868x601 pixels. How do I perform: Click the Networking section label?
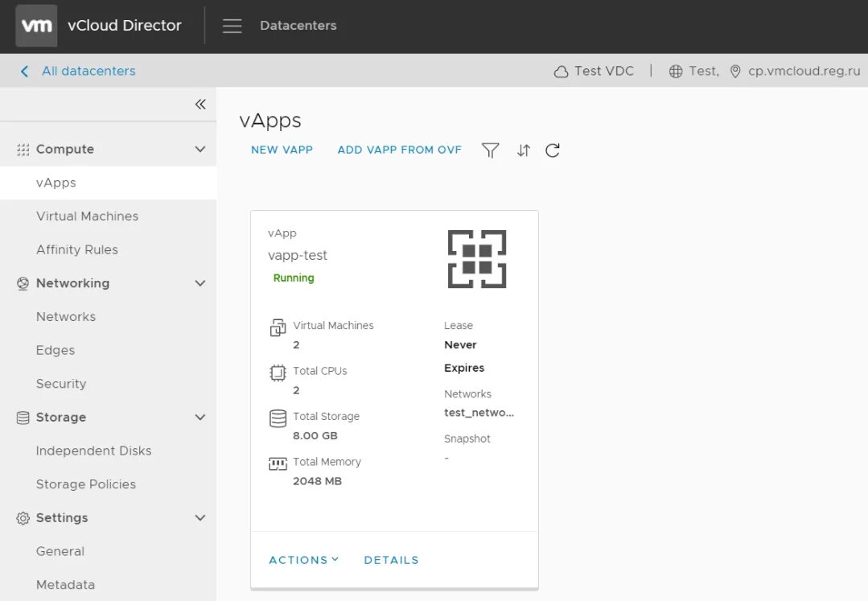point(72,283)
